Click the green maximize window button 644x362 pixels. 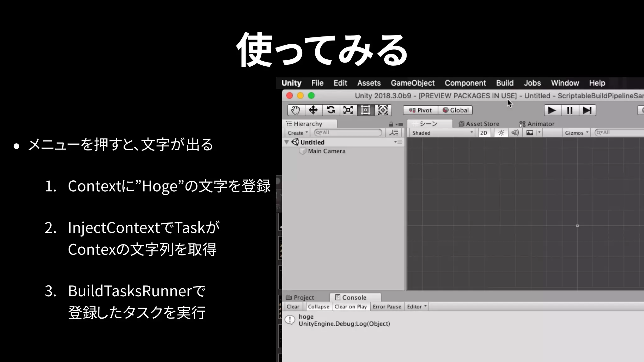click(x=311, y=96)
